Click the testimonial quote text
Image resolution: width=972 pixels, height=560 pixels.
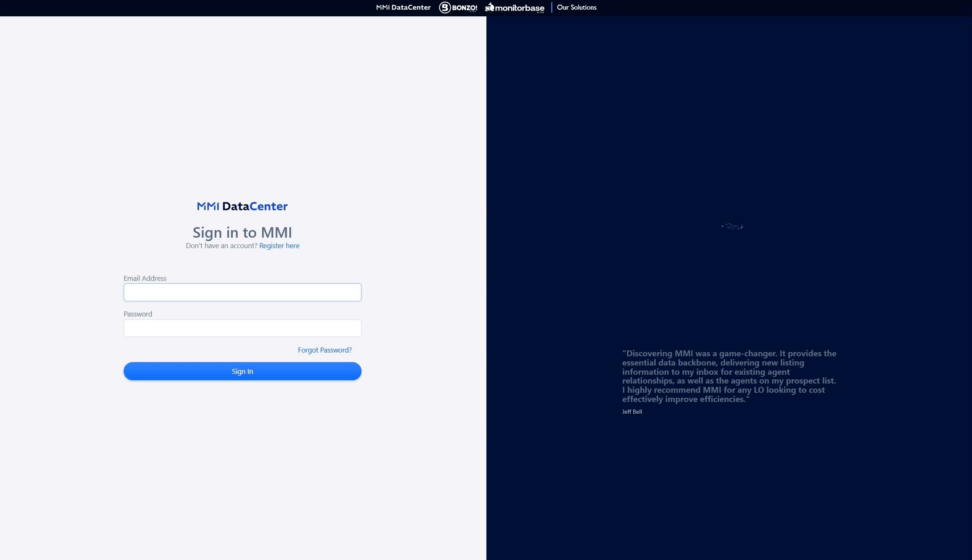pos(729,376)
